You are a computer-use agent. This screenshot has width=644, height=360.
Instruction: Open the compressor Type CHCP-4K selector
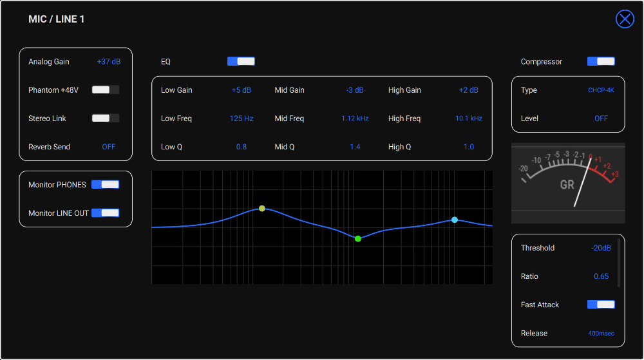pyautogui.click(x=601, y=90)
